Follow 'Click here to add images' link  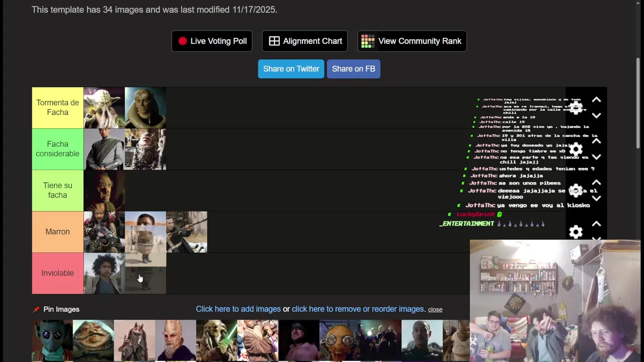[x=238, y=309]
